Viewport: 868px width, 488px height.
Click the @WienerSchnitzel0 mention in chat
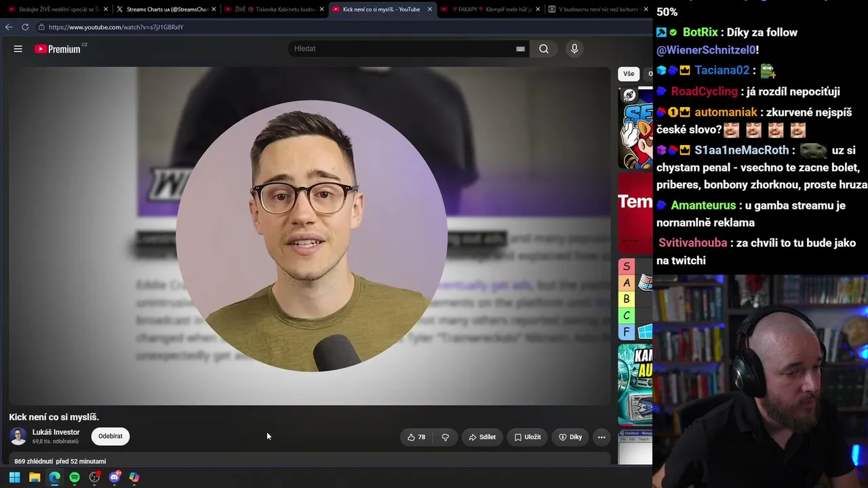[707, 50]
